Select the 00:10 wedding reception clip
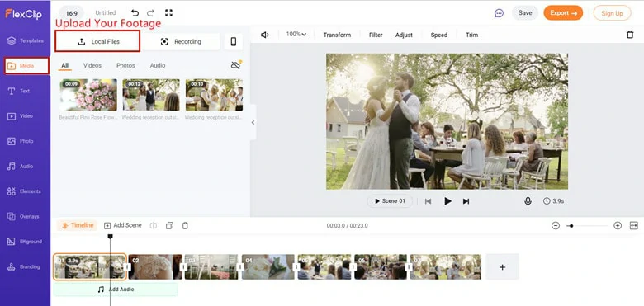Screen dimensions: 644x306 pyautogui.click(x=214, y=95)
